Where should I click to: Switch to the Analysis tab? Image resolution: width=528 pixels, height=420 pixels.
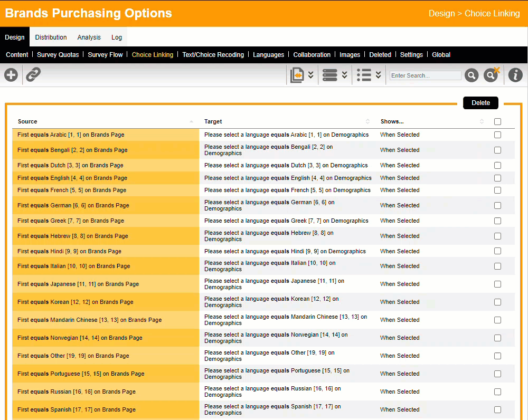(x=89, y=37)
